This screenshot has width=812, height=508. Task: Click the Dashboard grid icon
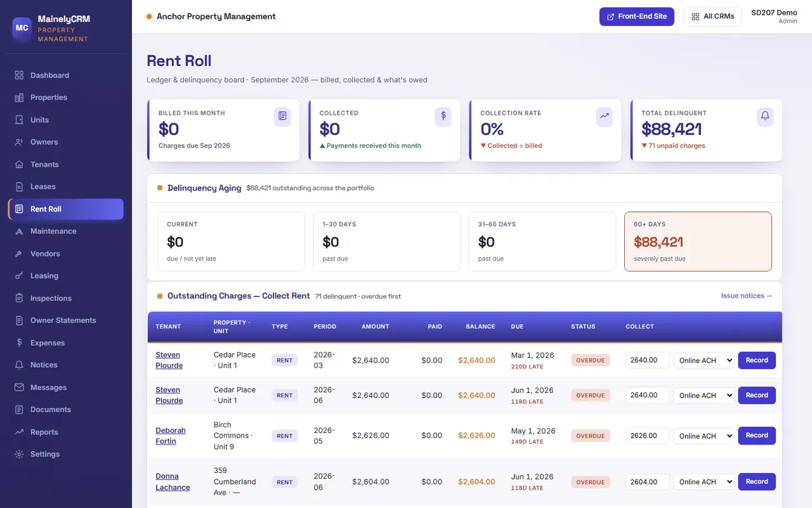click(x=19, y=75)
